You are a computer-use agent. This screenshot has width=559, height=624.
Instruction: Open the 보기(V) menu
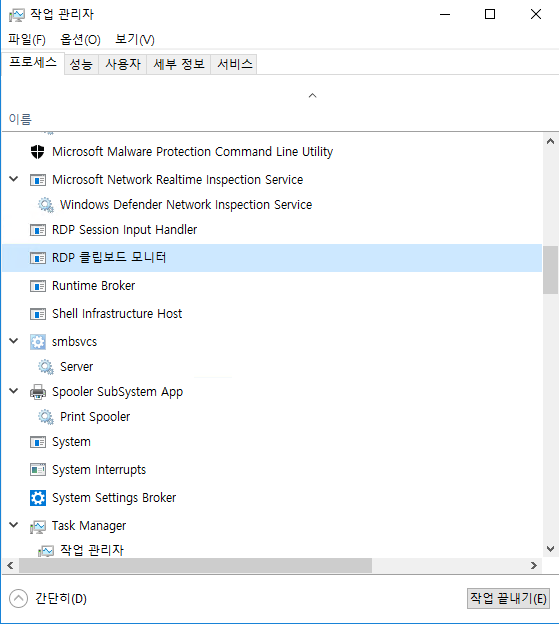(x=135, y=39)
